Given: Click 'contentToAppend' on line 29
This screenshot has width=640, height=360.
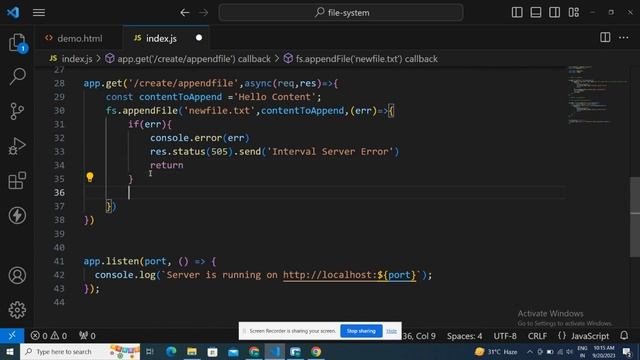Looking at the screenshot, I should (180, 97).
